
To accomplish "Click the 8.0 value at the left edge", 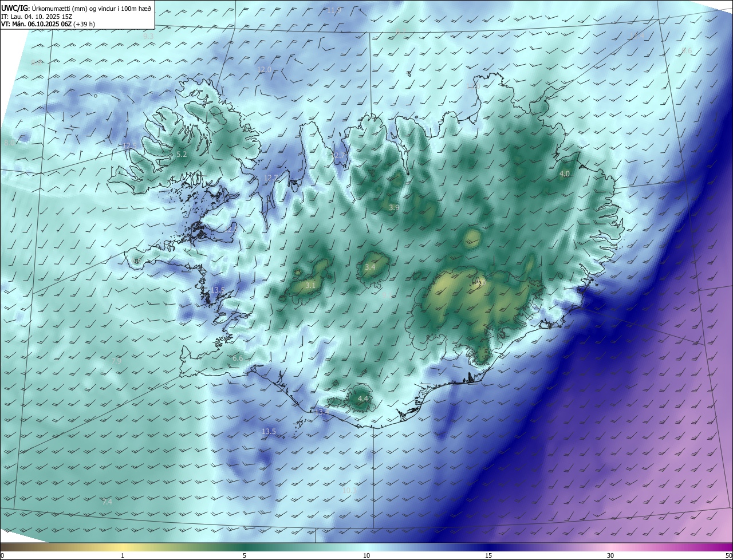I will point(9,143).
